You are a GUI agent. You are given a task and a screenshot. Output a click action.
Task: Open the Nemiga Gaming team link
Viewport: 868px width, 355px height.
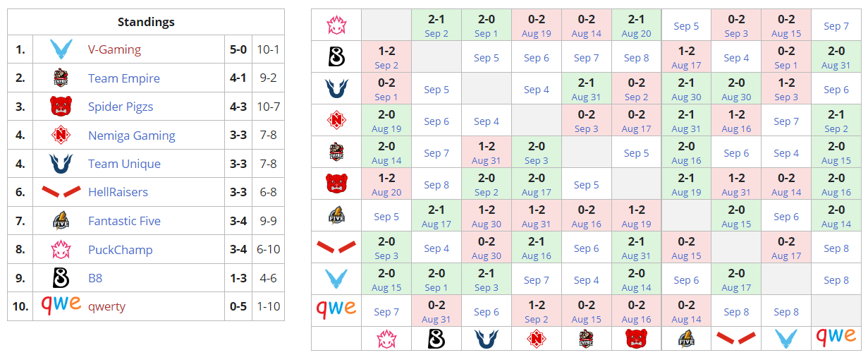(x=131, y=136)
